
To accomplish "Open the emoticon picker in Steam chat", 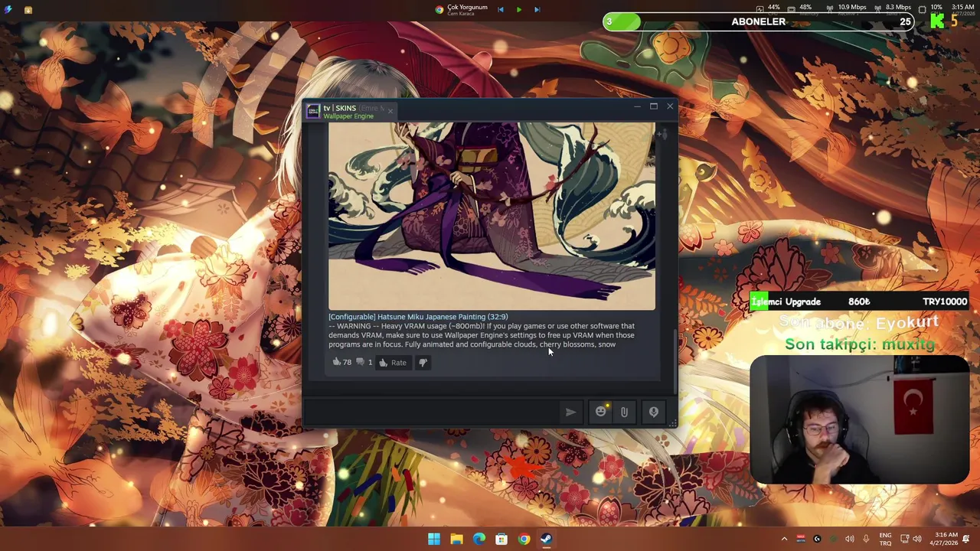I will tap(601, 412).
